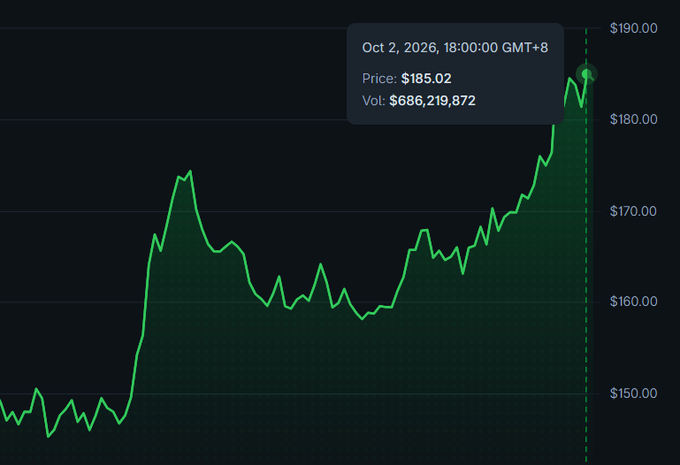Viewport: 680px width, 465px height.
Task: Click the $190.00 price axis label
Action: point(633,28)
